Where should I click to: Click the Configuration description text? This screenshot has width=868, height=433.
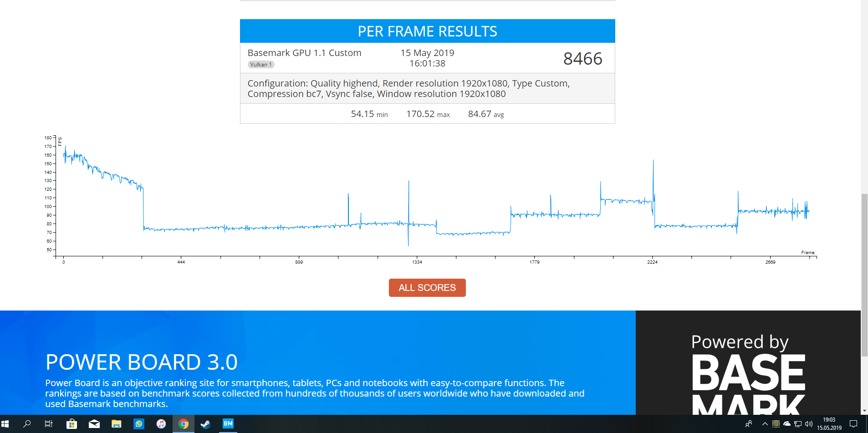tap(408, 88)
